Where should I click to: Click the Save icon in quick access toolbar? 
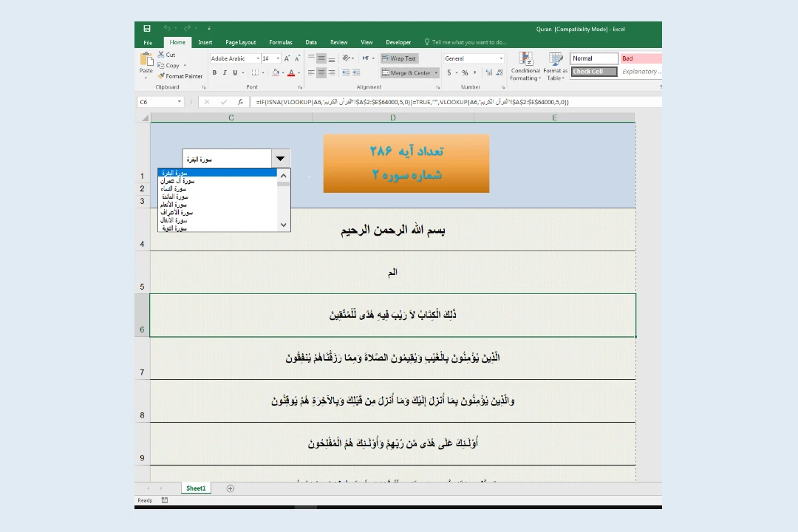(147, 29)
